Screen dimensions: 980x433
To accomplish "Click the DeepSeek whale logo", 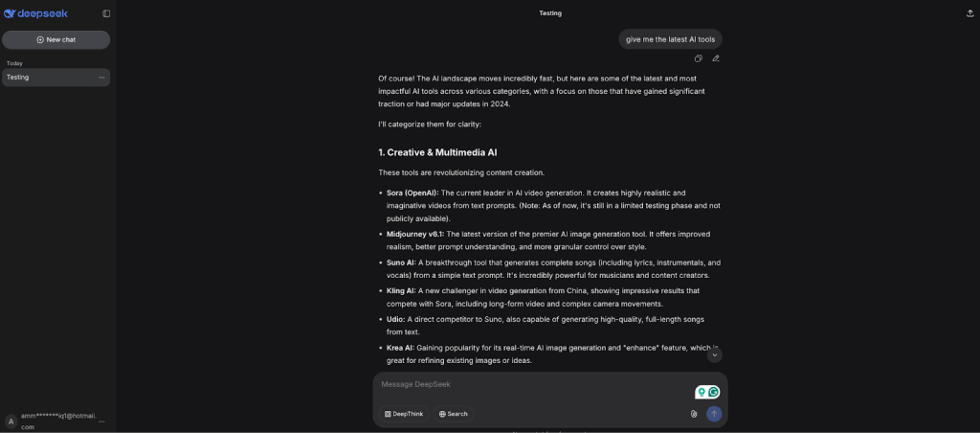I will (x=10, y=13).
